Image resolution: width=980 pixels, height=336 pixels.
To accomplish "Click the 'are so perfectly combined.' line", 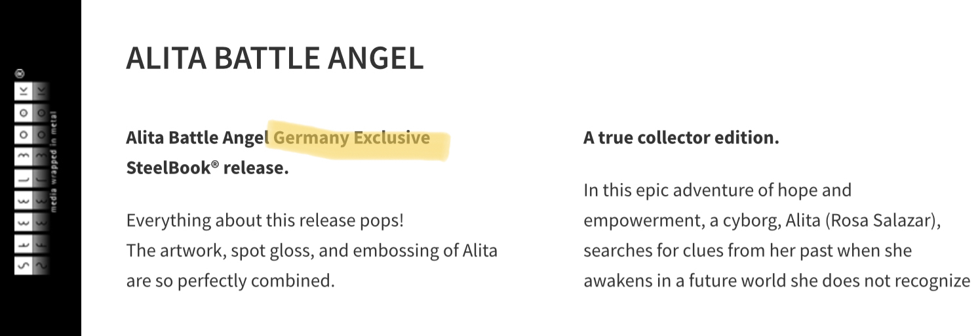I will pyautogui.click(x=230, y=281).
